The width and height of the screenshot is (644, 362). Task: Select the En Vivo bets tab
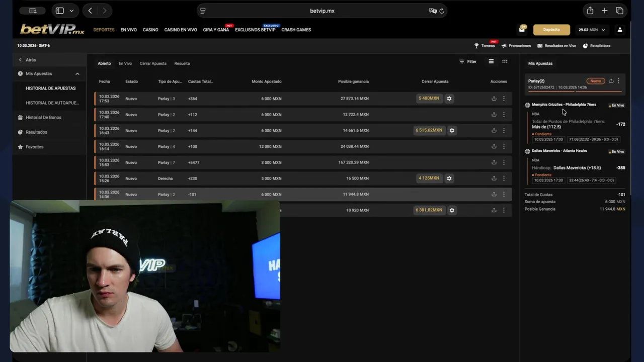click(125, 63)
